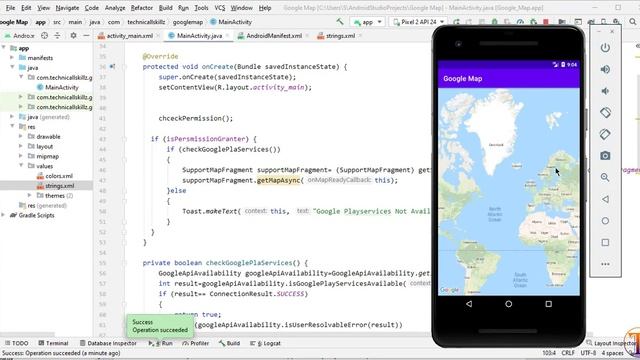Expand Gradle Scripts in the project tree
The image size is (640, 360).
4,215
